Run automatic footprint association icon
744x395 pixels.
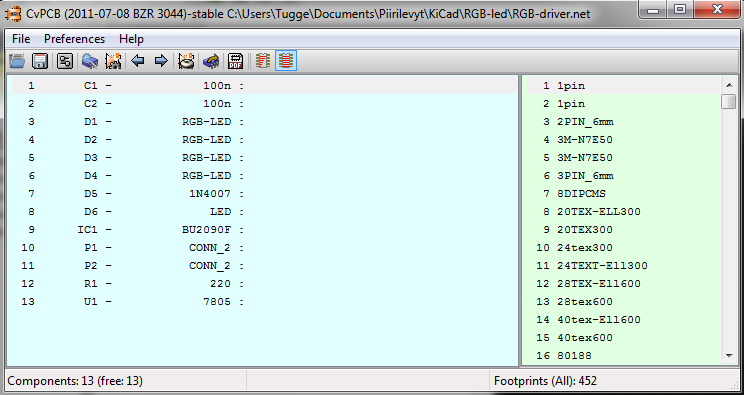[113, 61]
